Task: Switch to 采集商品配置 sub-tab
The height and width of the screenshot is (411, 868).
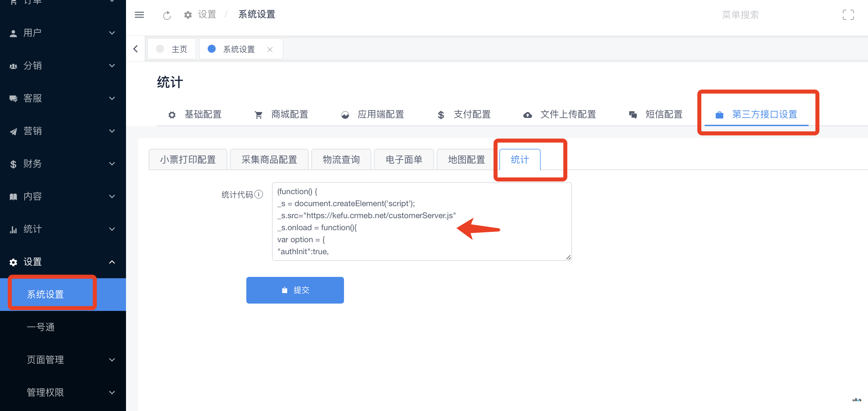Action: click(269, 159)
